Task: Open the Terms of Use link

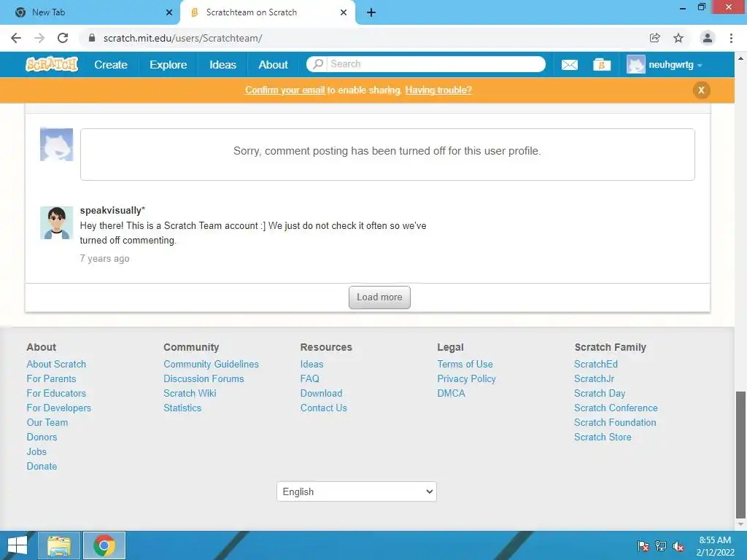Action: coord(465,364)
